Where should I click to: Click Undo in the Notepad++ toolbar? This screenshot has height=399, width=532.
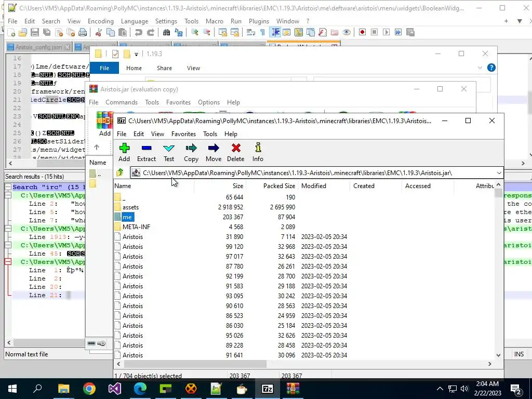[138, 32]
